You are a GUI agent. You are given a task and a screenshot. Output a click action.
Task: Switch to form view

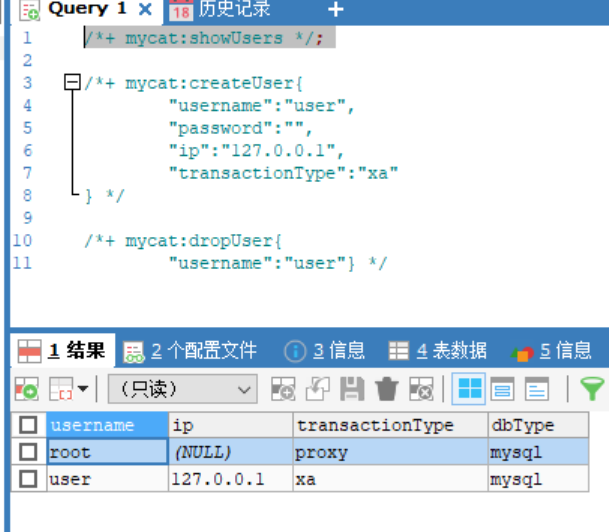pos(502,389)
